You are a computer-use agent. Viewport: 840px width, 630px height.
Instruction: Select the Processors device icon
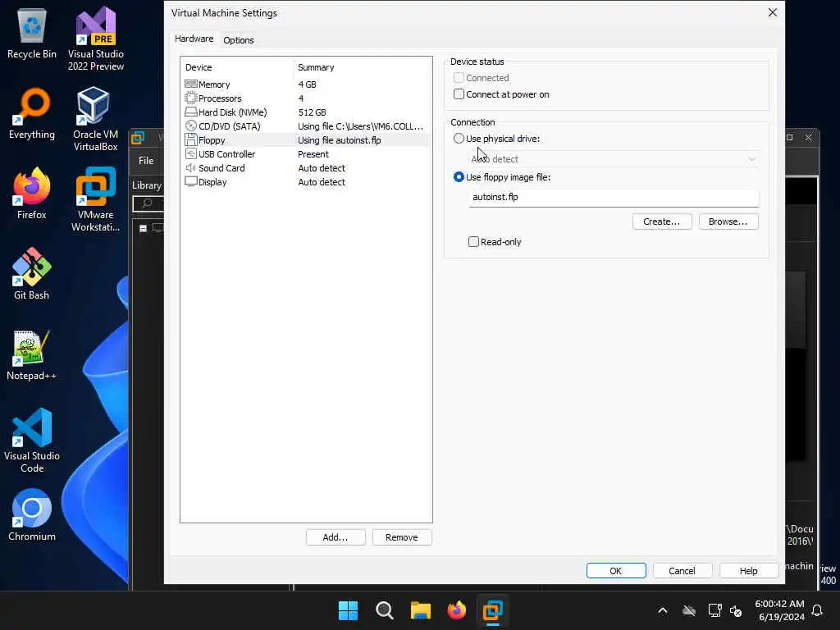(x=190, y=98)
